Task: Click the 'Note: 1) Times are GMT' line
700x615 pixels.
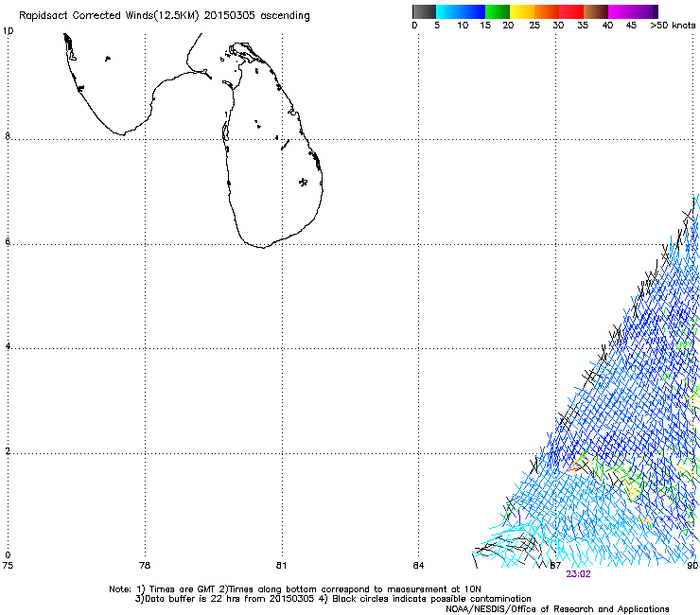Action: [295, 589]
